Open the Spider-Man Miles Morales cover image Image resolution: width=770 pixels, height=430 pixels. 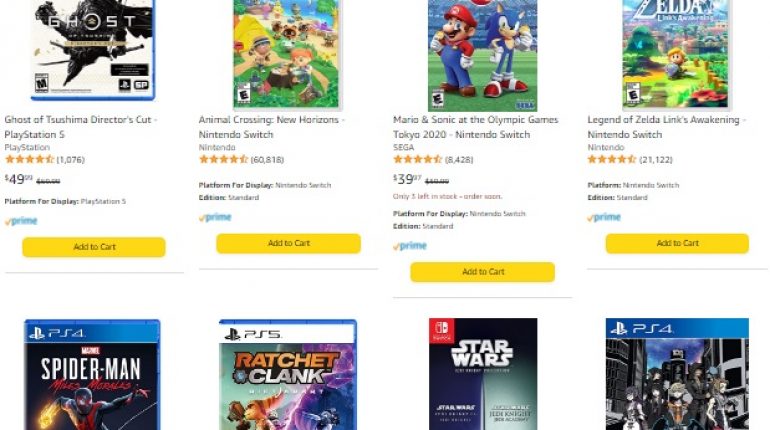click(93, 375)
